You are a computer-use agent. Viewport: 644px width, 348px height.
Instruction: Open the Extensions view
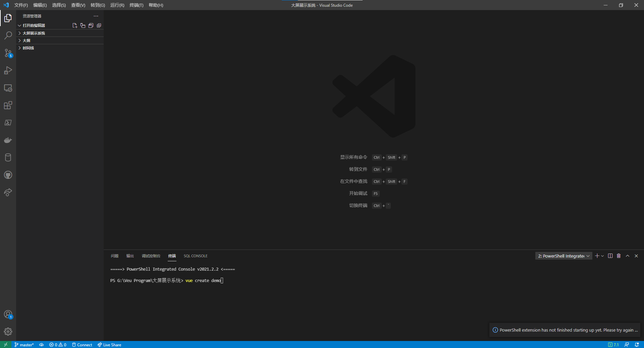click(8, 105)
